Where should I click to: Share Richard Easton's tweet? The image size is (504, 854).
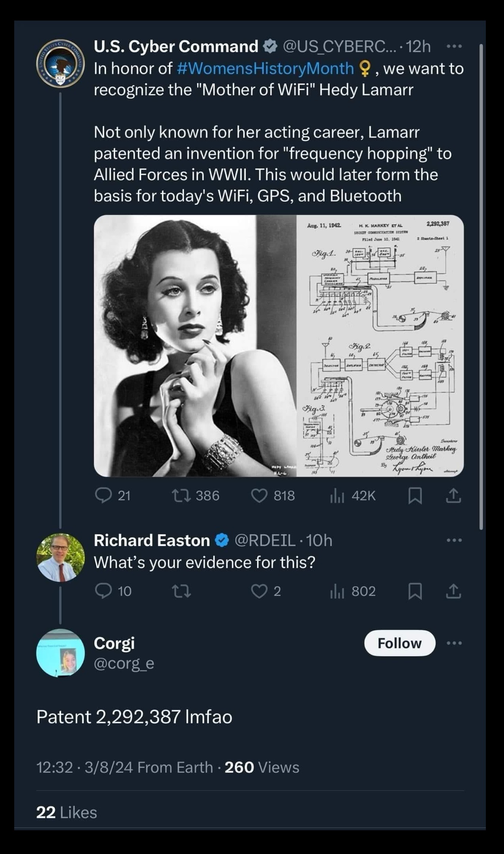(453, 591)
